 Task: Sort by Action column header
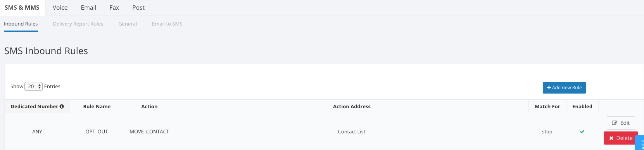click(x=149, y=107)
